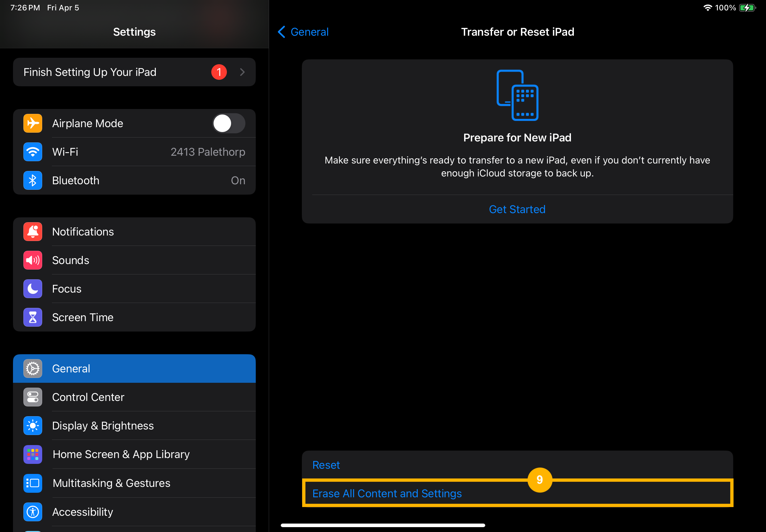Viewport: 766px width, 532px height.
Task: Tap the 7:26 PM clock
Action: click(25, 8)
